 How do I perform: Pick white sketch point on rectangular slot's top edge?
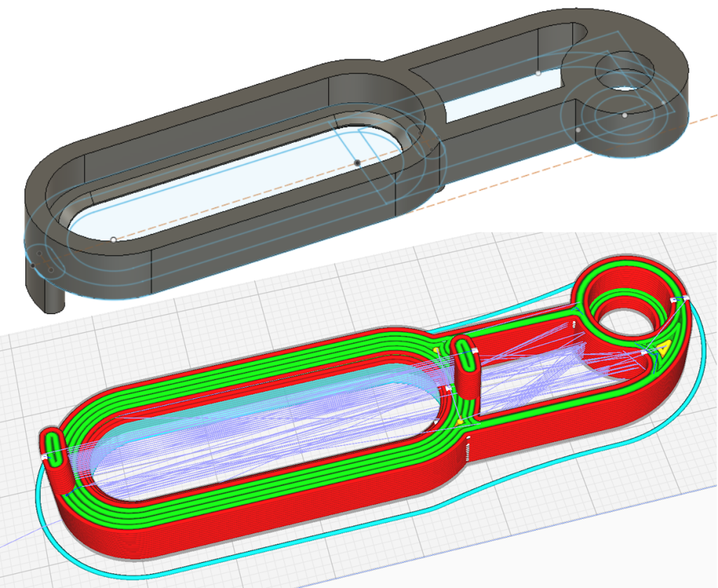coord(538,73)
